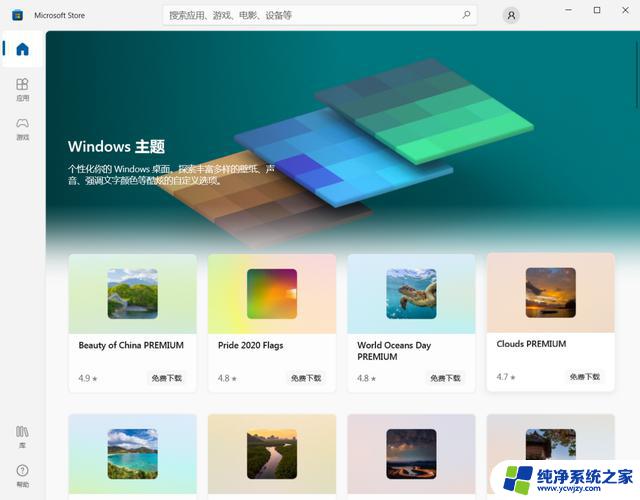Click the Microsoft Store logo icon
The width and height of the screenshot is (640, 500).
17,16
